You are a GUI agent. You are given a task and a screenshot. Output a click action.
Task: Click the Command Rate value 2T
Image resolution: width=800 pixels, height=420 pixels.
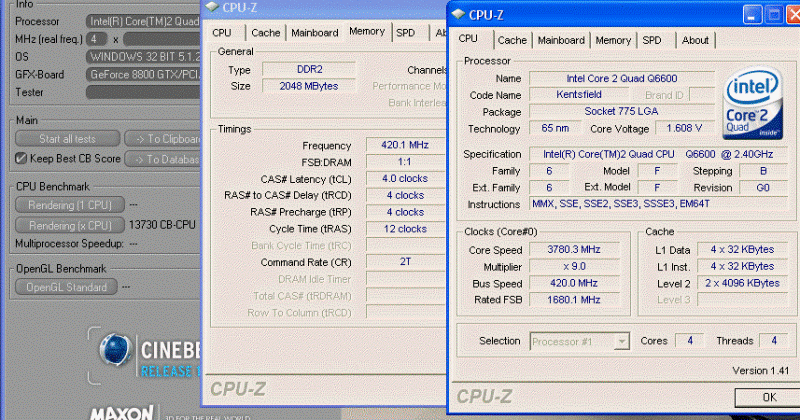pyautogui.click(x=405, y=262)
